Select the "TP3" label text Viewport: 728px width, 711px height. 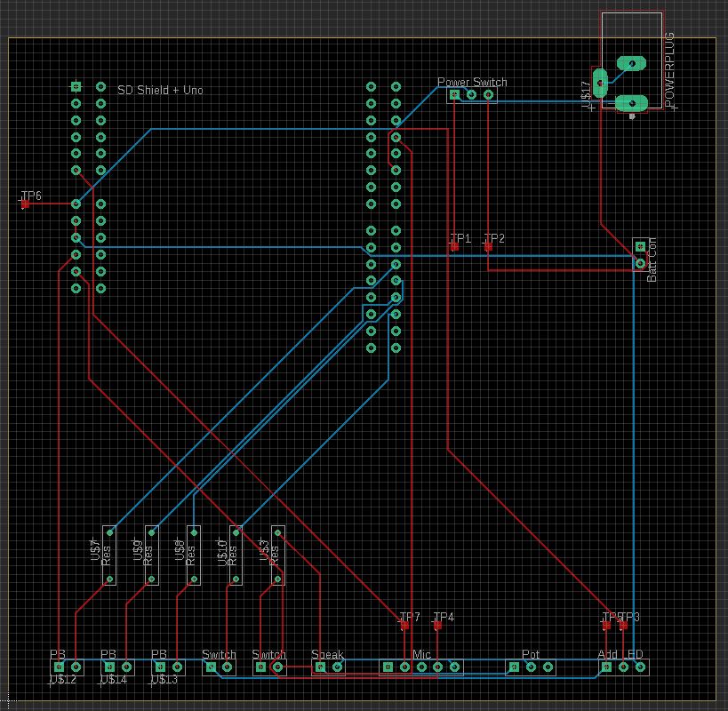click(630, 617)
